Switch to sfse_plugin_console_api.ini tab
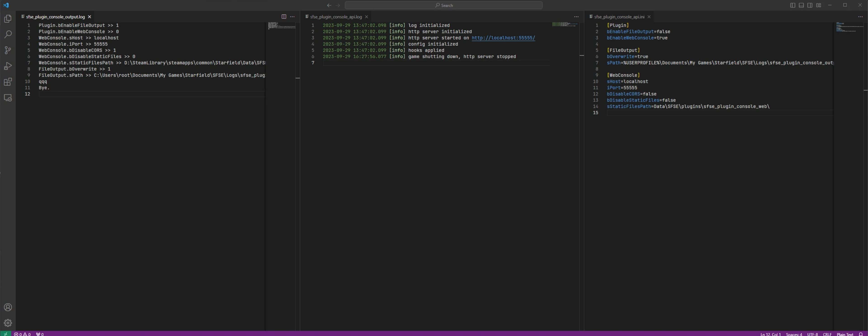Image resolution: width=868 pixels, height=336 pixels. (619, 17)
